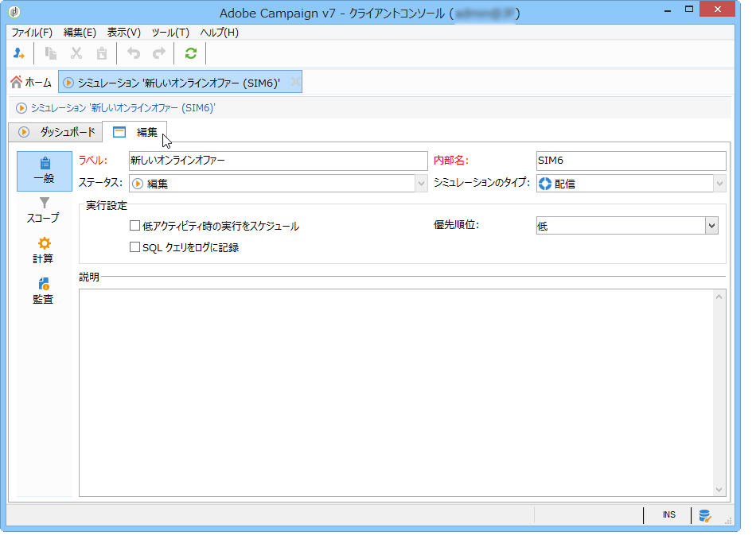The image size is (756, 551).
Task: Select the 編集 tab
Action: point(135,132)
